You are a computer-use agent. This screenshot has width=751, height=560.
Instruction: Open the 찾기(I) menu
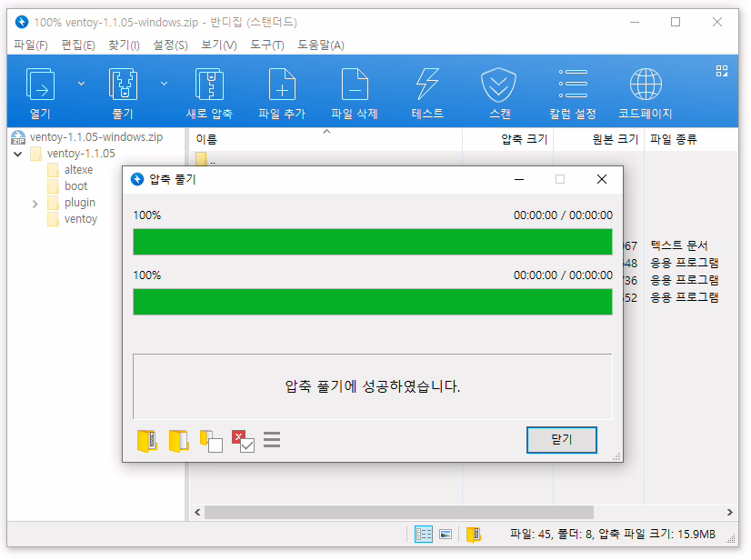[124, 45]
